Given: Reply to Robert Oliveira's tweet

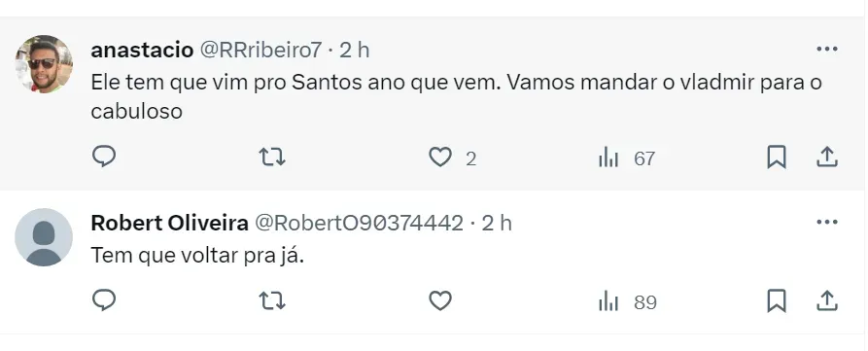Looking at the screenshot, I should point(103,301).
